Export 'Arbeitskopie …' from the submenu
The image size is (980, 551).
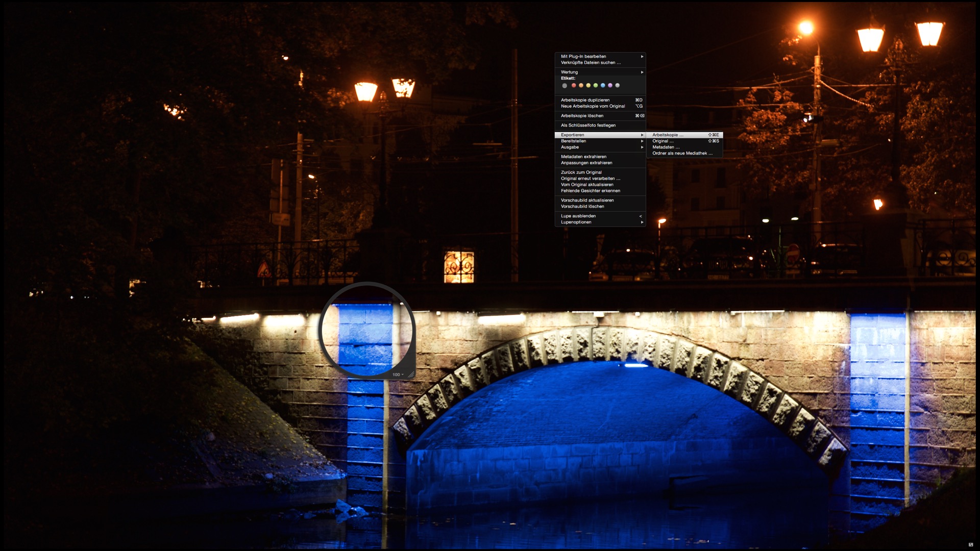click(684, 135)
